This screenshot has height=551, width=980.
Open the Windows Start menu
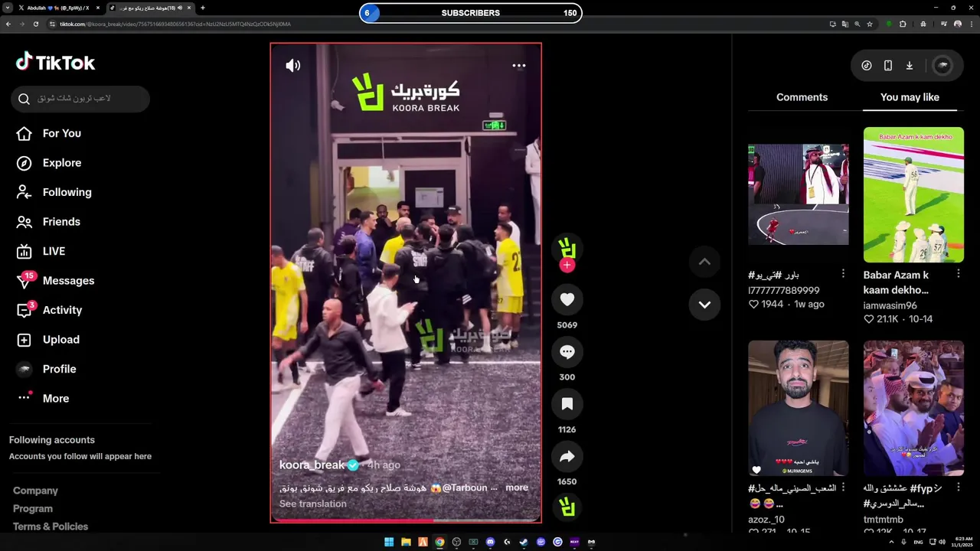(x=389, y=542)
